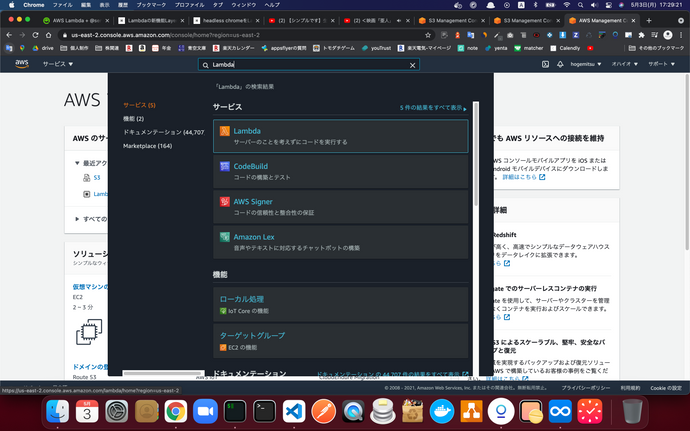Viewport: 690px width, 431px height.
Task: Click into the AWS search field
Action: [308, 65]
